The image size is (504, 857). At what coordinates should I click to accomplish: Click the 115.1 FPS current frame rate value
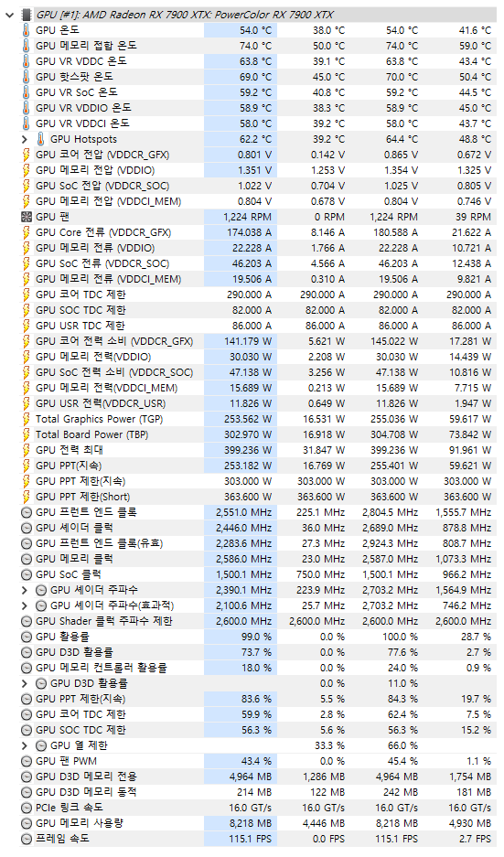[251, 839]
